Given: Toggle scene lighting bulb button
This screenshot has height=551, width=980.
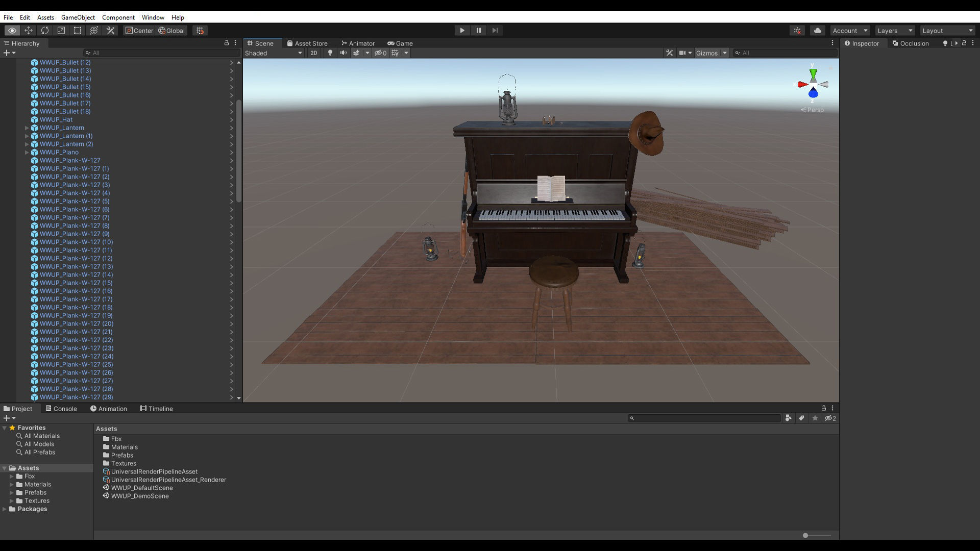Looking at the screenshot, I should coord(330,53).
